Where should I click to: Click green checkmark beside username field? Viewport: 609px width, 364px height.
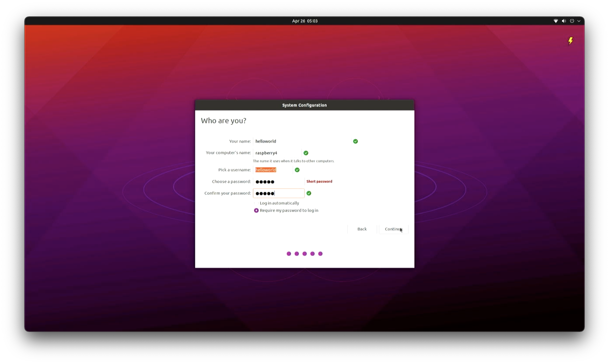[297, 170]
